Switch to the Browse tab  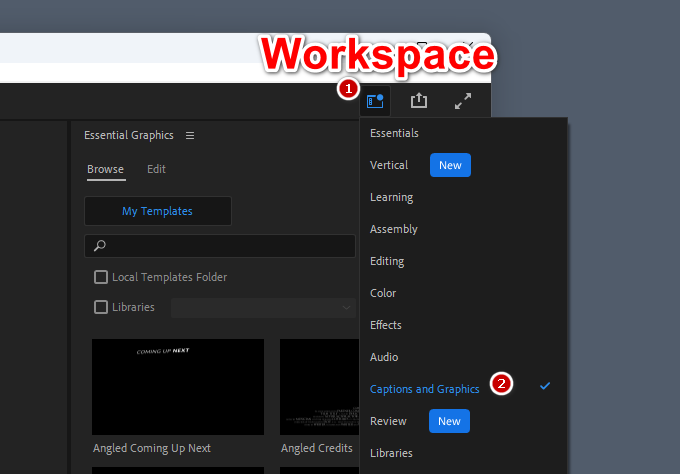pyautogui.click(x=105, y=169)
